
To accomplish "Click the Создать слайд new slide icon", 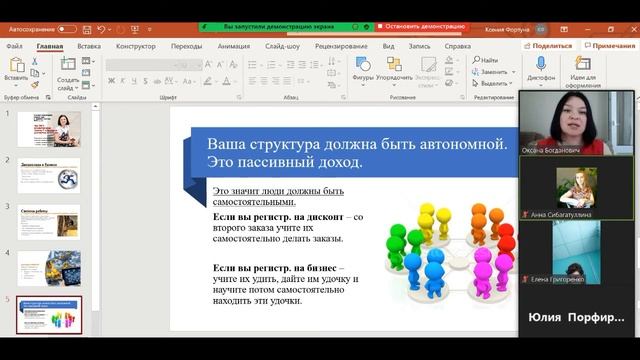I will (x=68, y=64).
